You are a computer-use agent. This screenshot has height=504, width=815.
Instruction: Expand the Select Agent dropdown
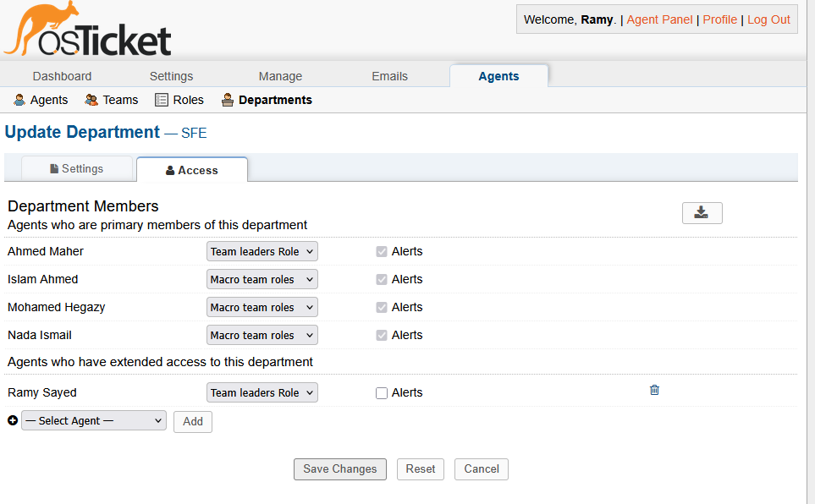tap(94, 420)
